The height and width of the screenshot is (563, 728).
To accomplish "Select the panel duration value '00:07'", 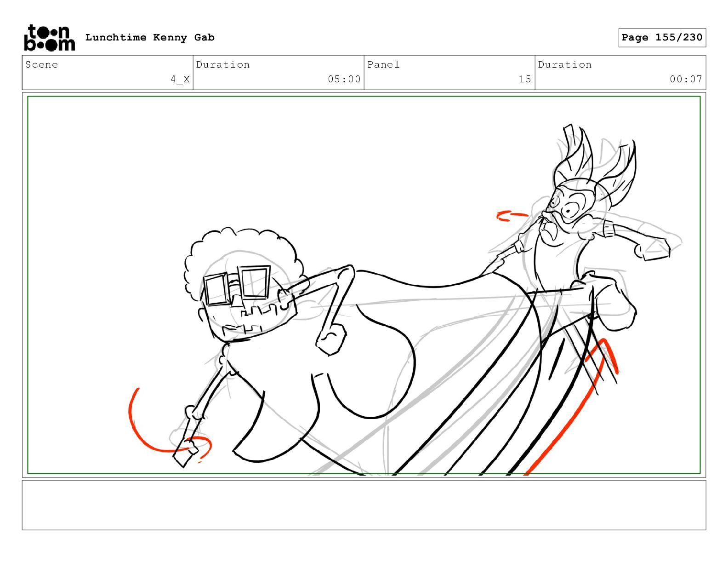I will click(x=686, y=79).
